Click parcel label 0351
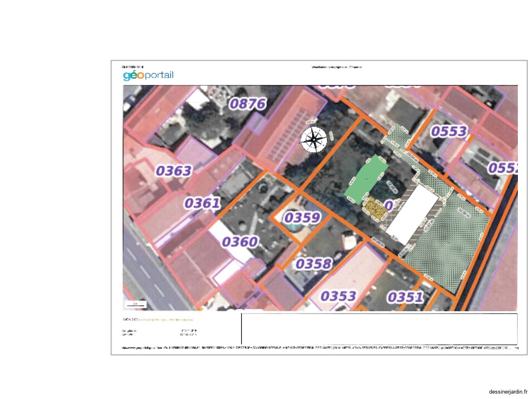 click(405, 297)
